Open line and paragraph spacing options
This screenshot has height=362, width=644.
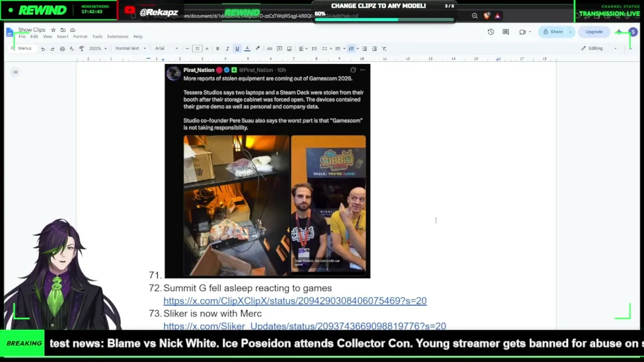point(314,49)
